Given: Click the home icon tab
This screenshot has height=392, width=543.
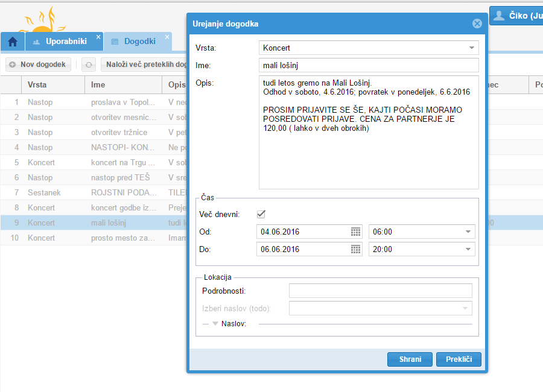Looking at the screenshot, I should pos(12,42).
